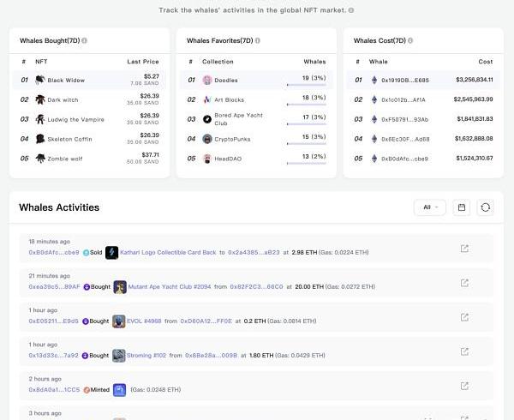Click CryptoPunks collection avatar
The image size is (514, 420).
(x=207, y=138)
